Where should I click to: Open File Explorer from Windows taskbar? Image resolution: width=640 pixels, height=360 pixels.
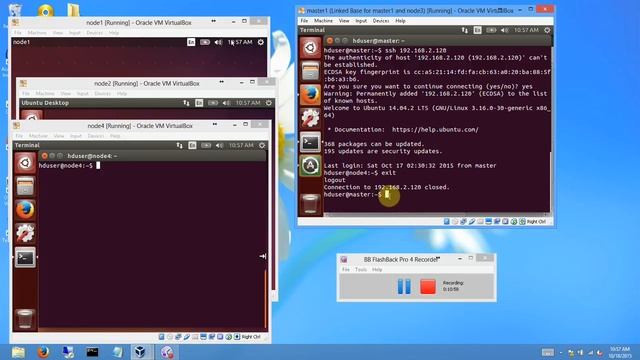click(x=18, y=352)
